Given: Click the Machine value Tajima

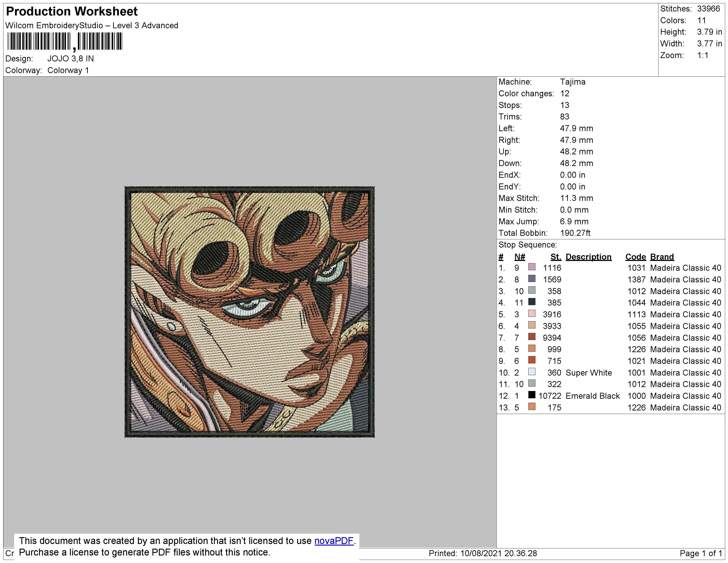Looking at the screenshot, I should [573, 82].
